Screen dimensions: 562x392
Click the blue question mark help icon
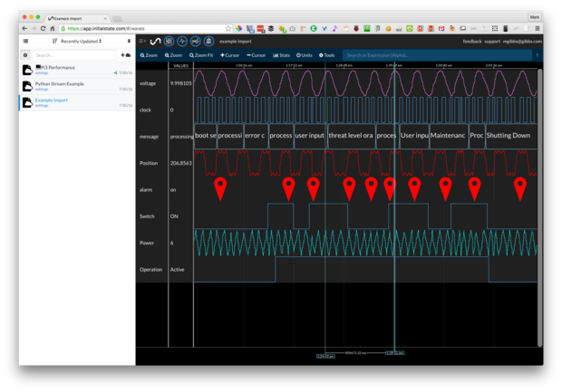pos(537,55)
